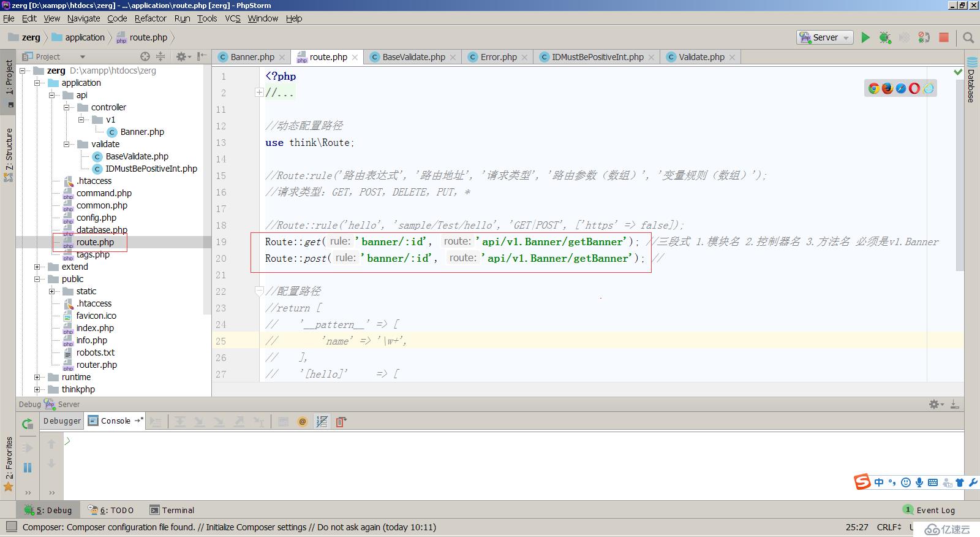Collapse the zerg project root node
The image size is (980, 537).
(x=23, y=70)
